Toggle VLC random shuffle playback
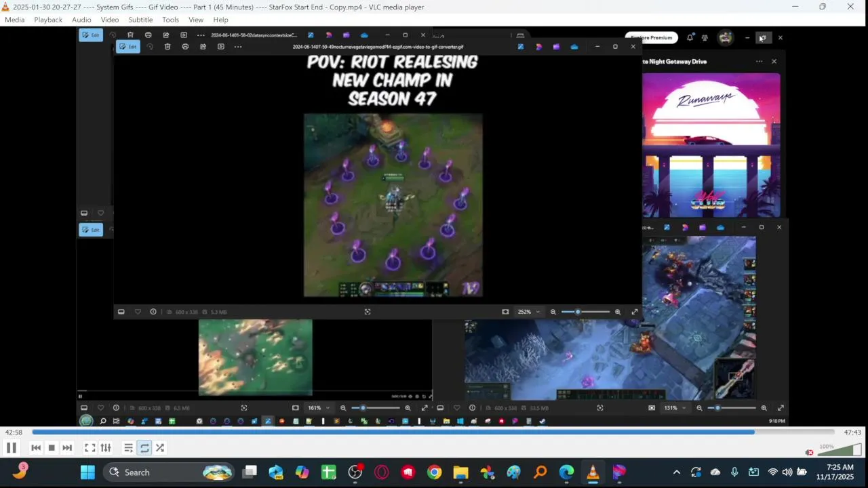 tap(160, 447)
